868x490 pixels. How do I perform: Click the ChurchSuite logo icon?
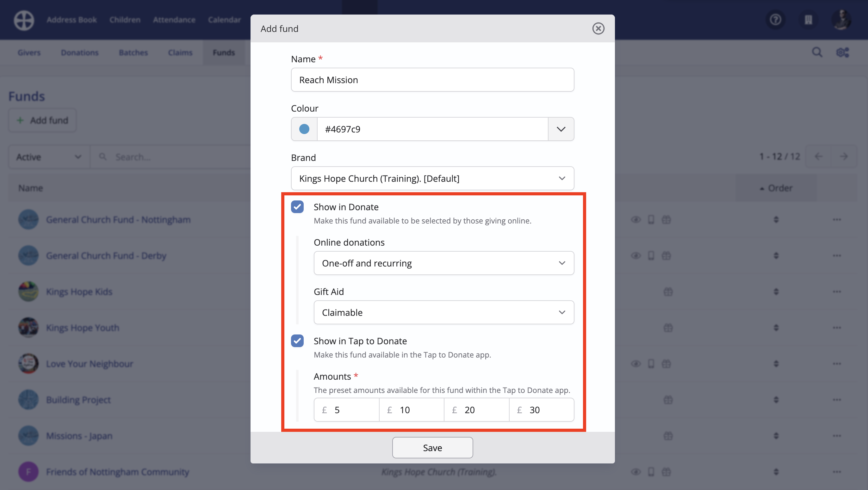(x=24, y=20)
